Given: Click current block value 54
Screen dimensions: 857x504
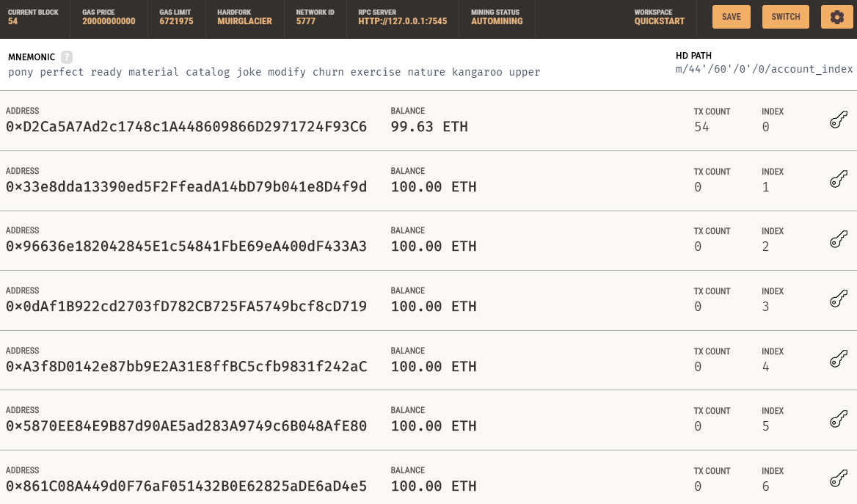Looking at the screenshot, I should pyautogui.click(x=12, y=21).
